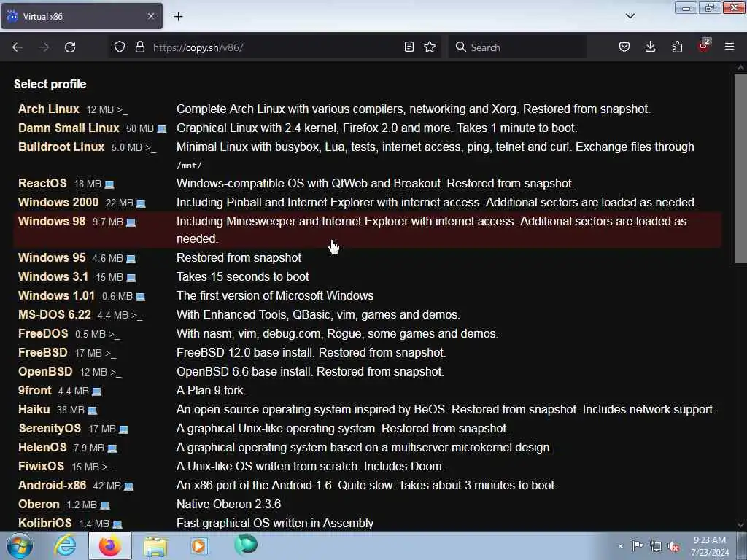The image size is (747, 560).
Task: Start the Windows 1.01 profile
Action: 56,296
